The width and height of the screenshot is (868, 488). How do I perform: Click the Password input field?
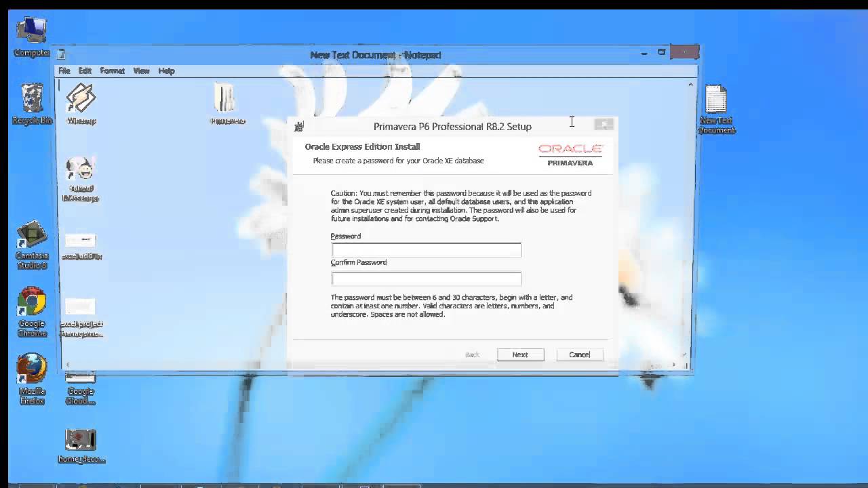click(427, 250)
